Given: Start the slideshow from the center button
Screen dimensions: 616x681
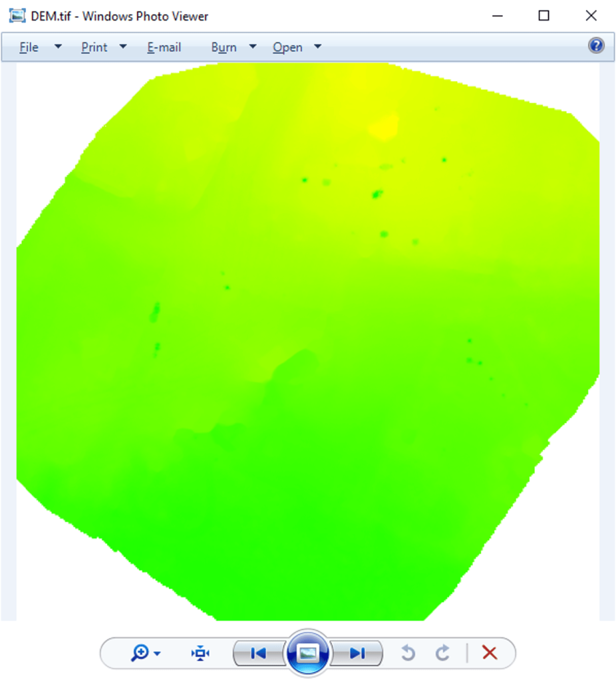Looking at the screenshot, I should 307,653.
